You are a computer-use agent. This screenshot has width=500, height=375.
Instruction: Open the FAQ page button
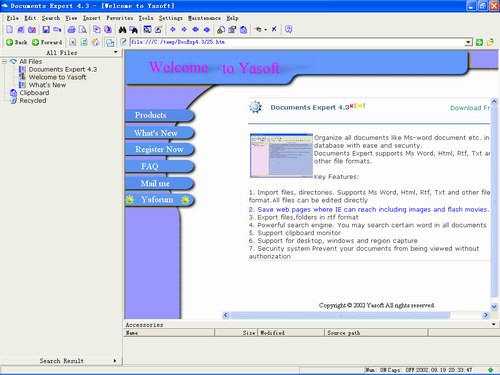click(x=159, y=166)
